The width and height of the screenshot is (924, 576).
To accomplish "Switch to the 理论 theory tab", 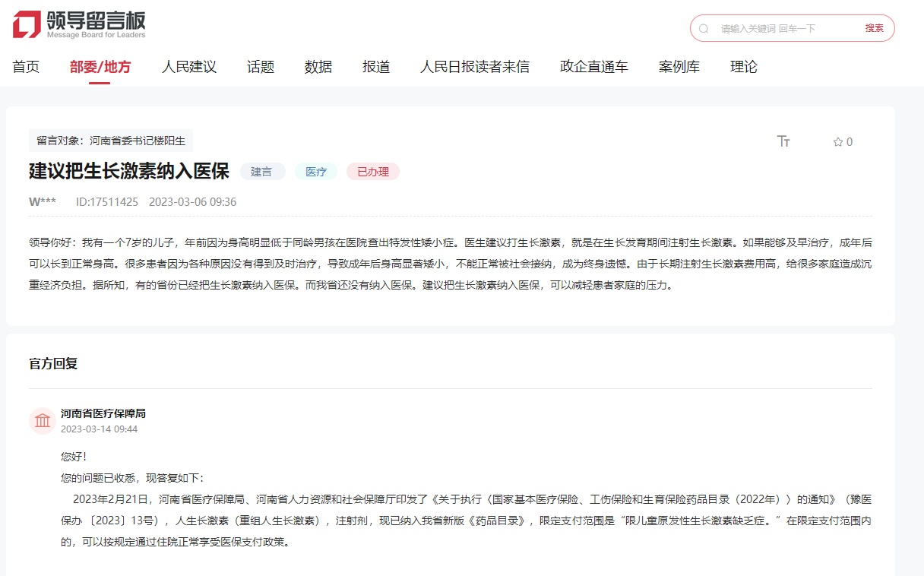I will tap(744, 67).
